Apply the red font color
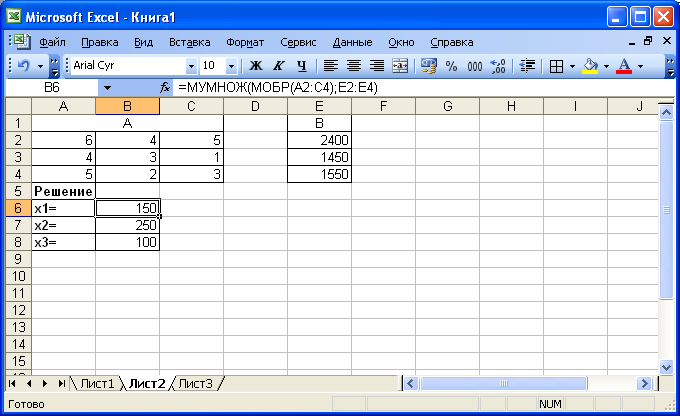Screen dimensions: 680x416 coord(624,66)
